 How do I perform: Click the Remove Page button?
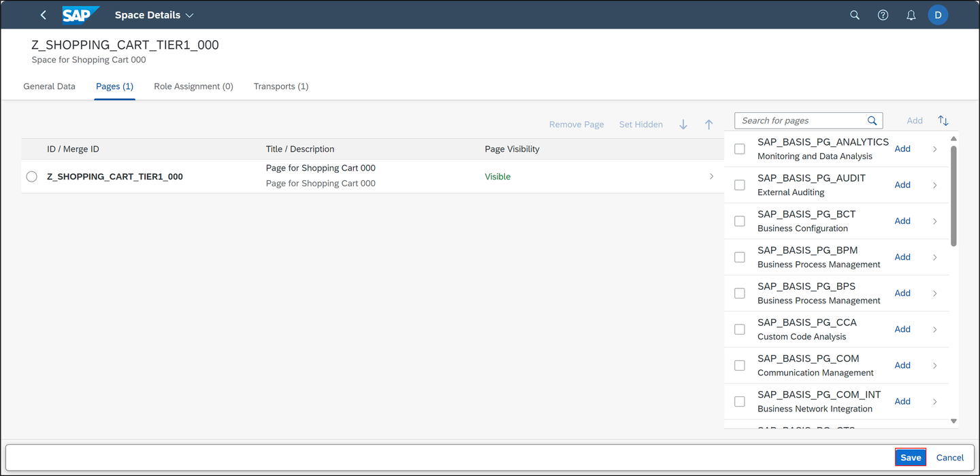576,124
